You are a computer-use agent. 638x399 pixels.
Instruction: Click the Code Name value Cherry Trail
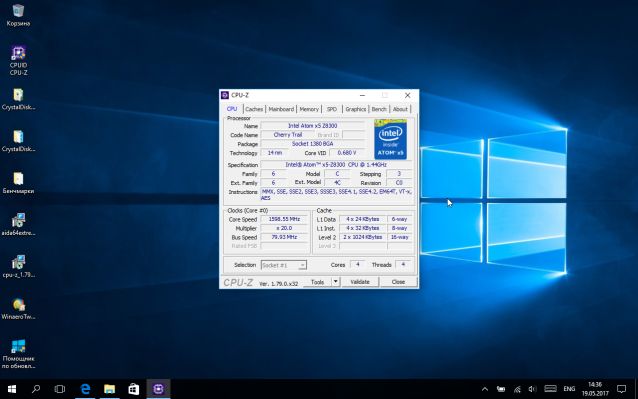coord(288,135)
